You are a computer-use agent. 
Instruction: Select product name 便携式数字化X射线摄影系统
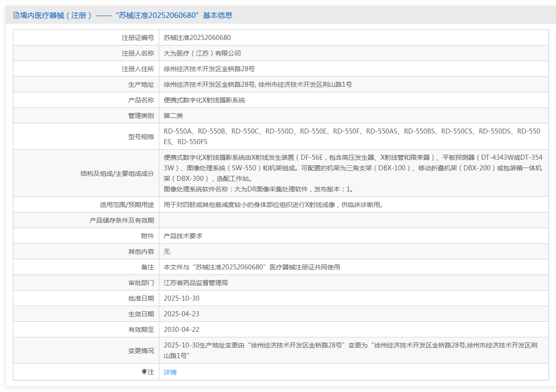(204, 100)
